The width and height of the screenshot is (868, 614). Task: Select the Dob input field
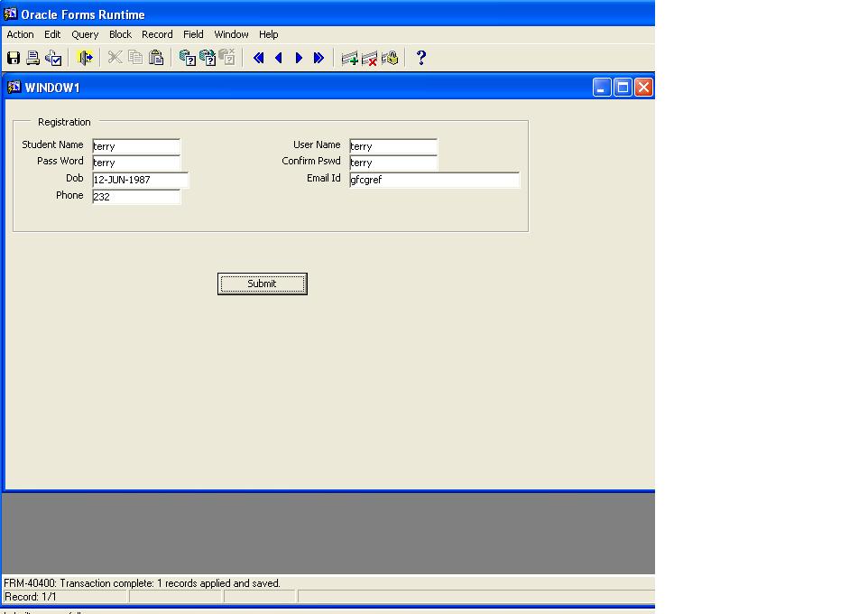(x=140, y=180)
